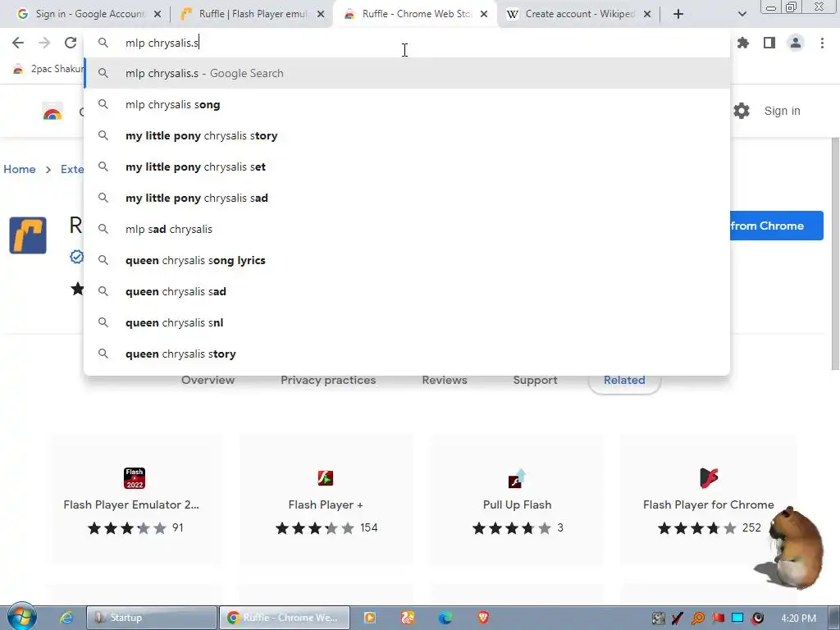Open the Chrome three-dot menu
Viewport: 840px width, 630px height.
pyautogui.click(x=822, y=43)
